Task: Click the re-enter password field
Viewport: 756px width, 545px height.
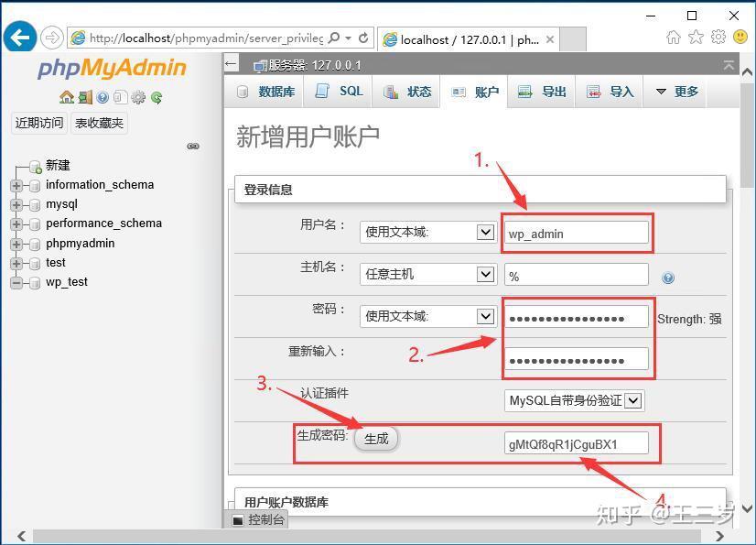Action: [x=577, y=359]
